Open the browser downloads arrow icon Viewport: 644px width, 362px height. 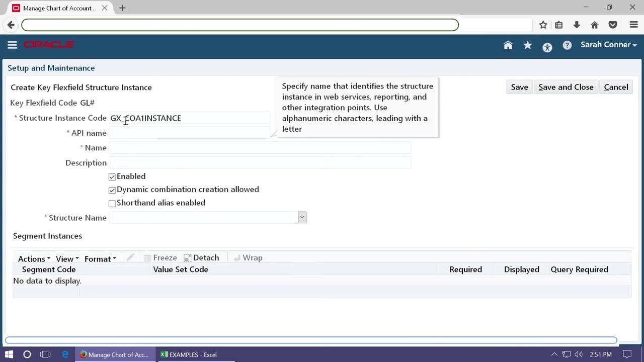(577, 25)
